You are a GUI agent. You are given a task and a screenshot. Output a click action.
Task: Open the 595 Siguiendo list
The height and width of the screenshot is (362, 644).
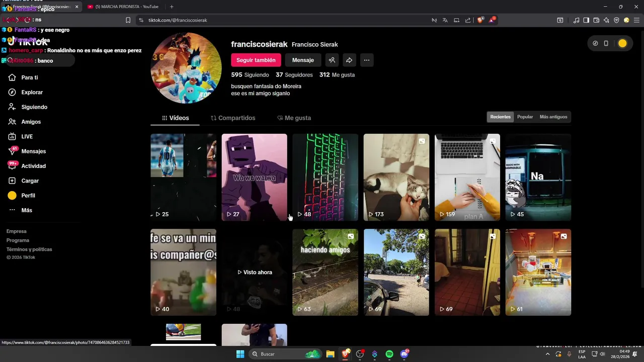pyautogui.click(x=250, y=74)
